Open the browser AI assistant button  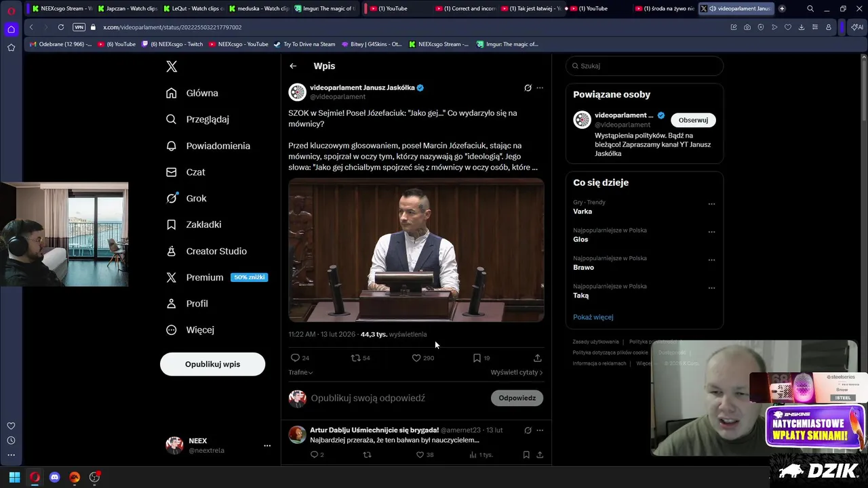pos(857,27)
